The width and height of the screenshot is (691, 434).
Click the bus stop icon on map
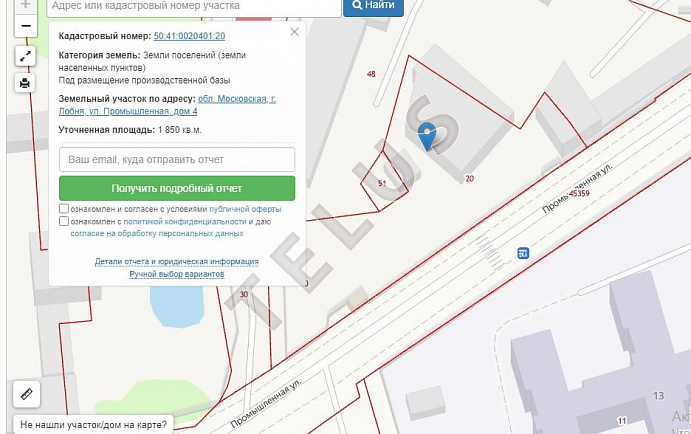(523, 253)
